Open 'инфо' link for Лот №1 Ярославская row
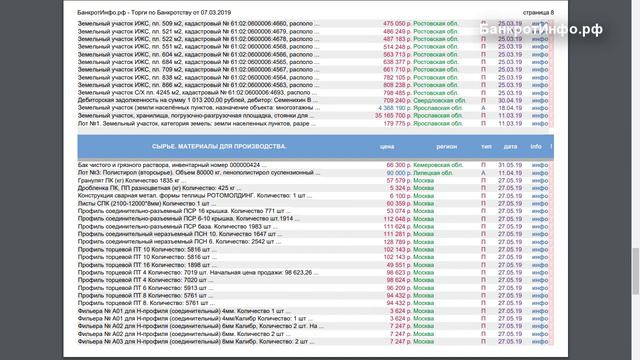This screenshot has height=360, width=640. [540, 124]
